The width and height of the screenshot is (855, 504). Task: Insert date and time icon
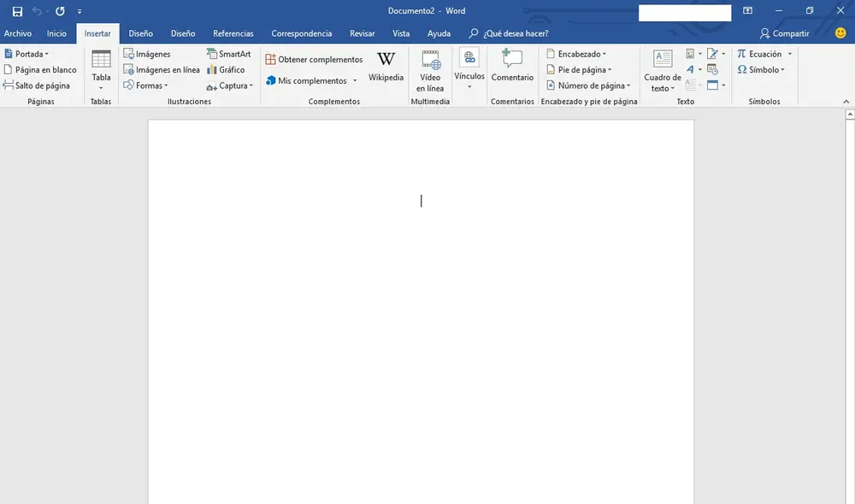[x=712, y=70]
